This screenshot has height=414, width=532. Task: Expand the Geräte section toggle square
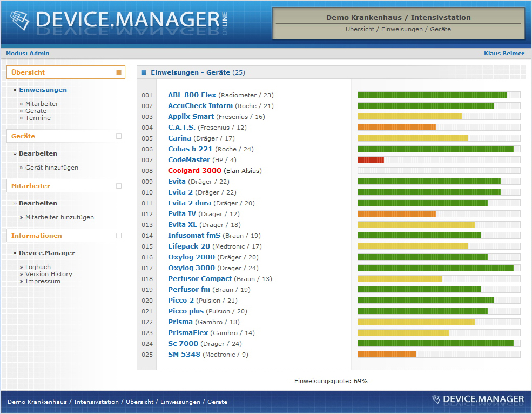point(119,136)
